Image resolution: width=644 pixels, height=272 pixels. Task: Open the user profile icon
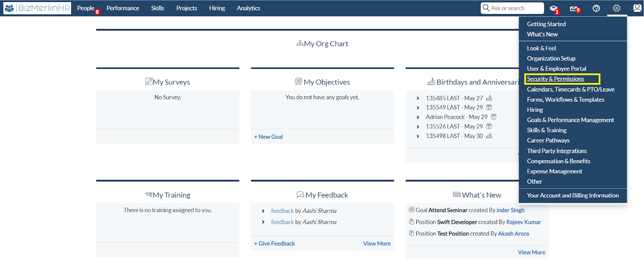(637, 8)
